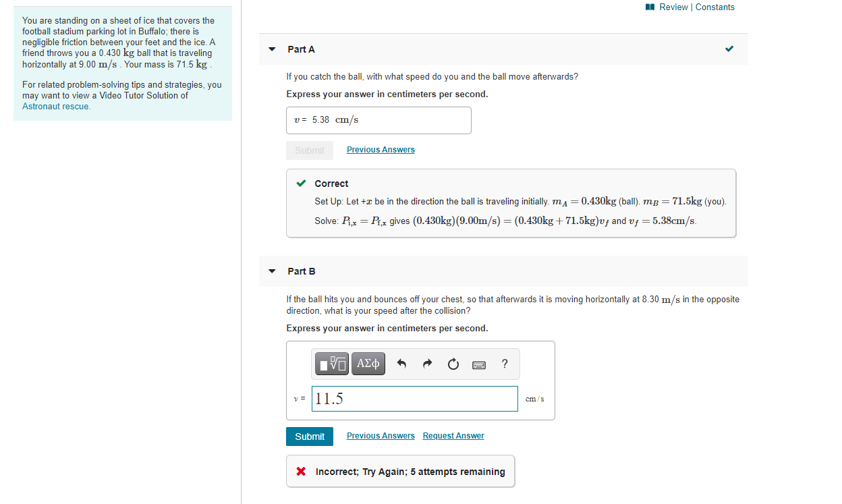
Task: Collapse the Part A section
Action: [271, 49]
